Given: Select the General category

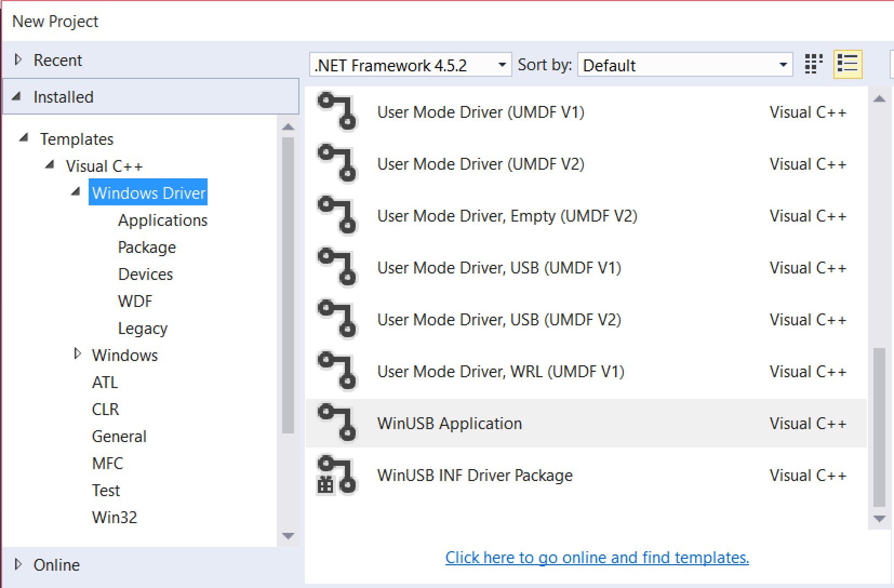Looking at the screenshot, I should pos(119,436).
